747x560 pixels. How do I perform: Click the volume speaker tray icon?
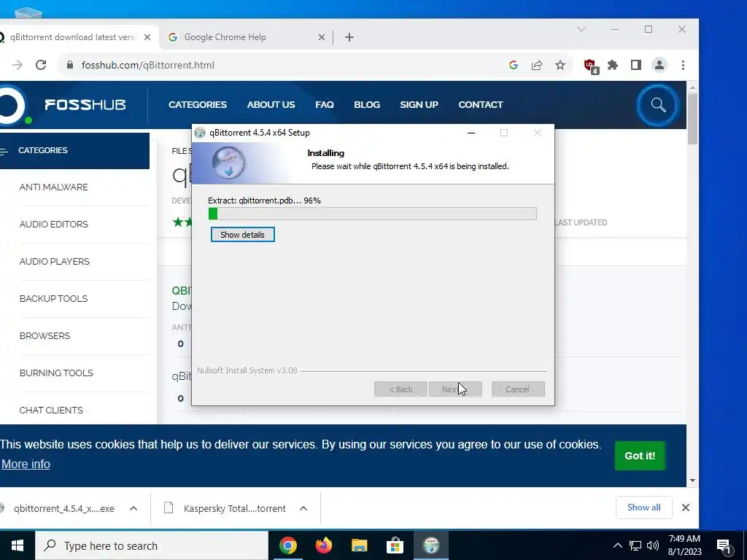point(653,545)
